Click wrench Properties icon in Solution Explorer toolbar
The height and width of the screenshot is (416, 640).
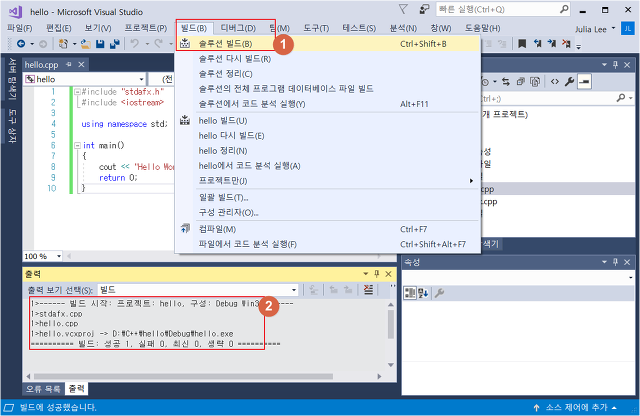(569, 82)
